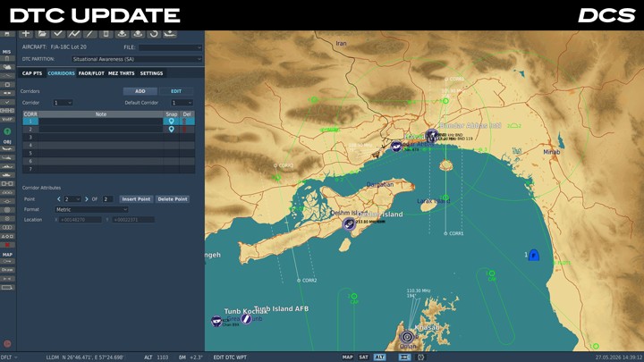The height and width of the screenshot is (362, 644).
Task: Click the Note column header
Action: (100, 114)
